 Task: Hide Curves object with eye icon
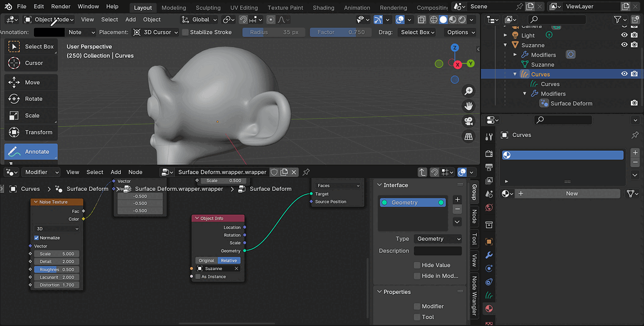pos(625,74)
